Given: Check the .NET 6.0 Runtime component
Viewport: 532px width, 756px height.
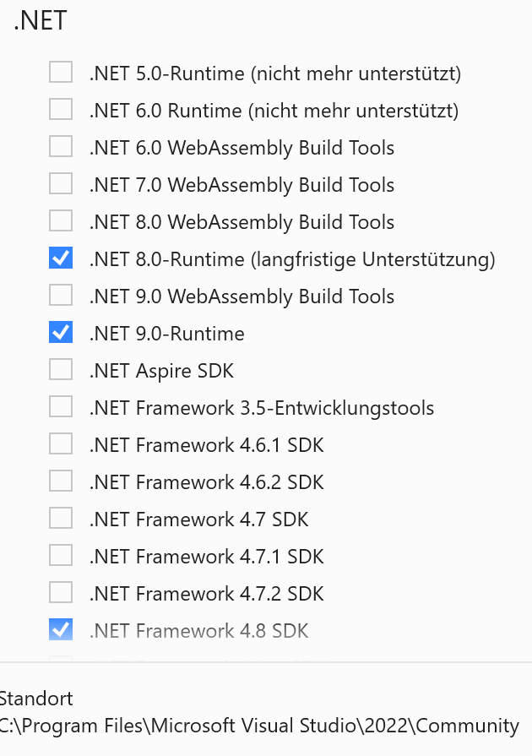Looking at the screenshot, I should [60, 109].
